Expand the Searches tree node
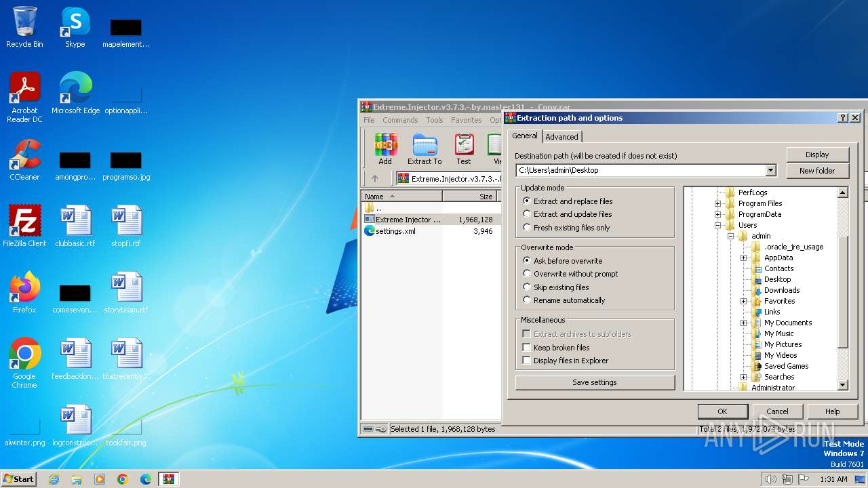The width and height of the screenshot is (868, 488). 743,377
